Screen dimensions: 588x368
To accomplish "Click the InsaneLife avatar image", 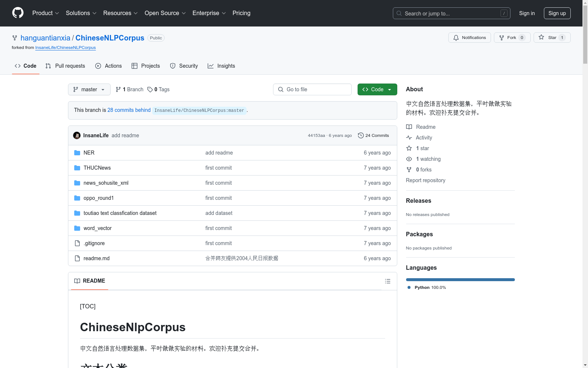I will tap(77, 135).
